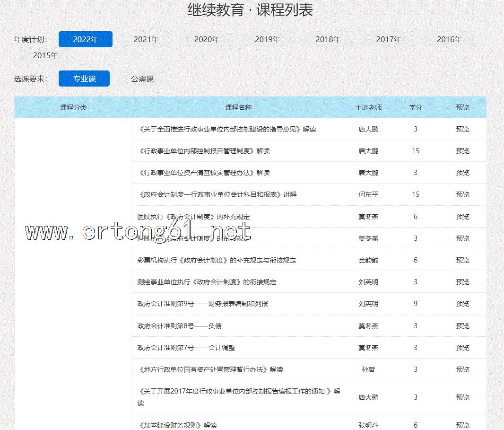Select the 2018年 year filter
The width and height of the screenshot is (504, 430).
(328, 39)
